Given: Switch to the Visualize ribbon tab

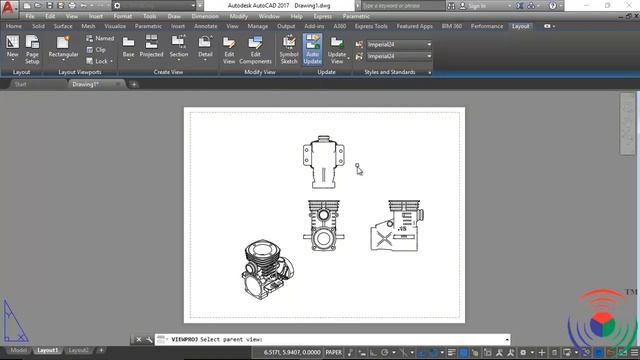Looking at the screenshot, I should tap(115, 26).
